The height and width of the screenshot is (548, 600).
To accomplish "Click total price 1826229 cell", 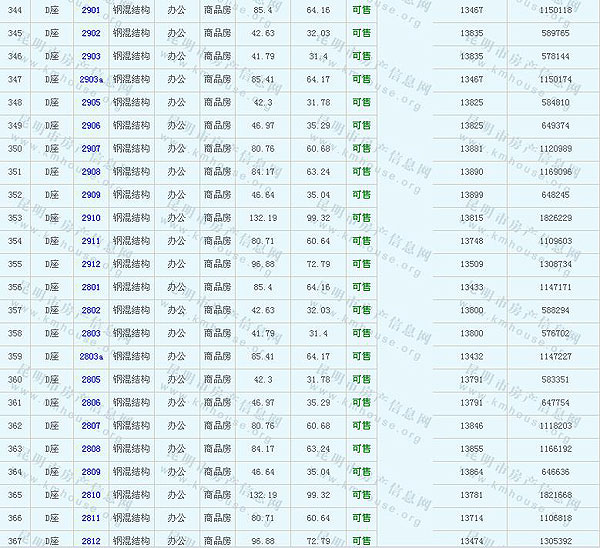I will (x=555, y=218).
